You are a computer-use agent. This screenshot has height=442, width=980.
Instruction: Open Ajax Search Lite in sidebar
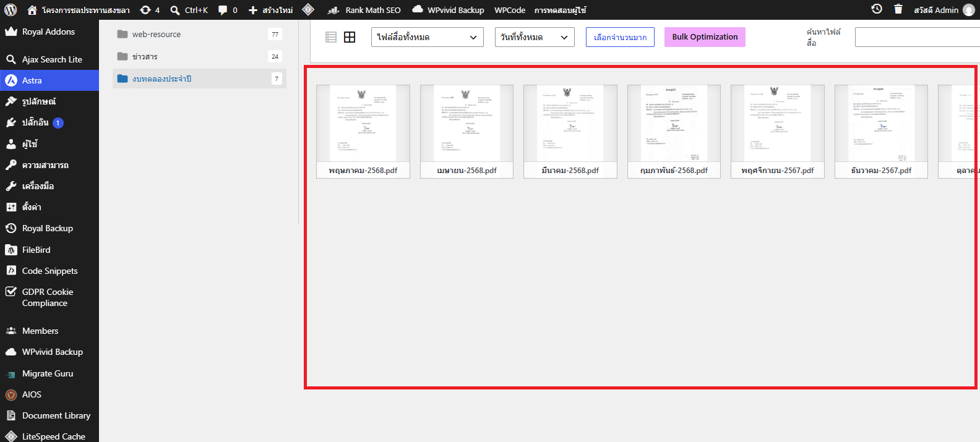(x=49, y=59)
